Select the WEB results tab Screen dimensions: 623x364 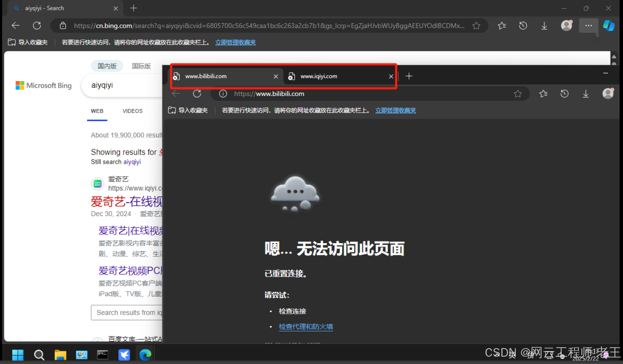click(97, 111)
